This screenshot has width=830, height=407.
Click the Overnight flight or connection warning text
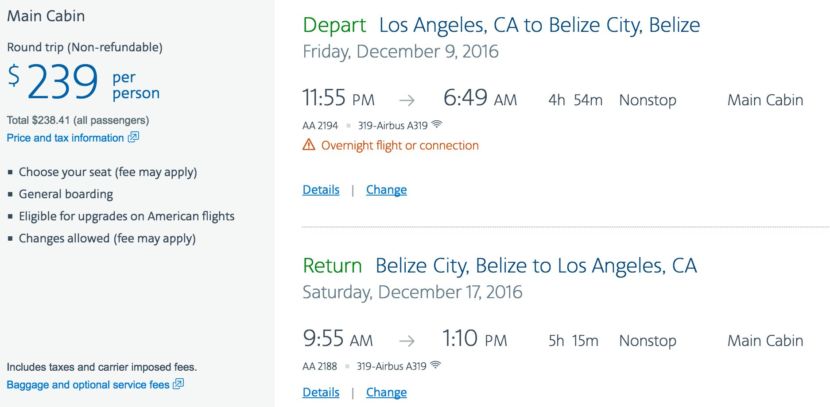point(399,146)
